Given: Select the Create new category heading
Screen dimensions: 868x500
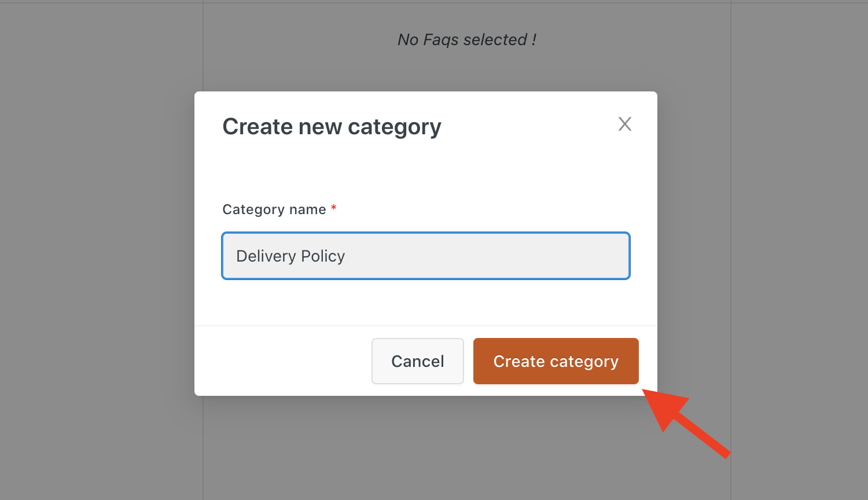Looking at the screenshot, I should 332,127.
